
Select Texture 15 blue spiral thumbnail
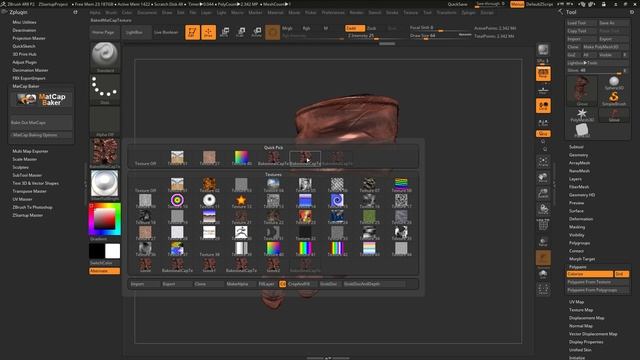pyautogui.click(x=337, y=201)
